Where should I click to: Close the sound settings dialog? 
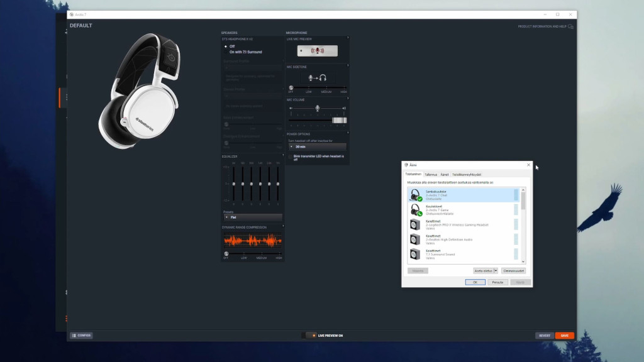click(528, 165)
